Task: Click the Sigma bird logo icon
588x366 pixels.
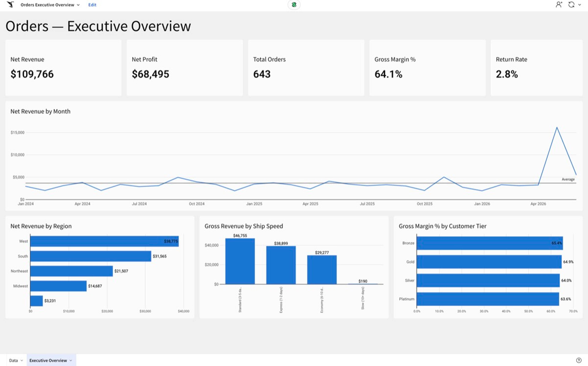Action: pyautogui.click(x=10, y=5)
